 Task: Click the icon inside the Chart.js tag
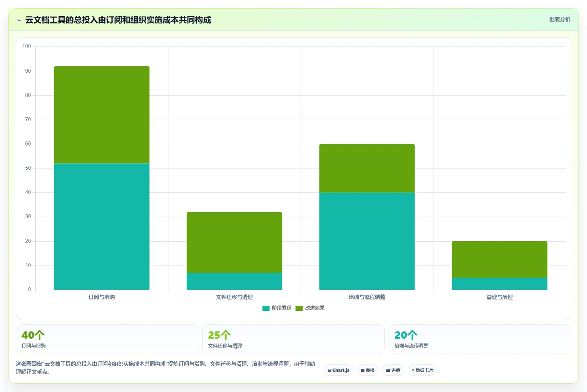330,370
